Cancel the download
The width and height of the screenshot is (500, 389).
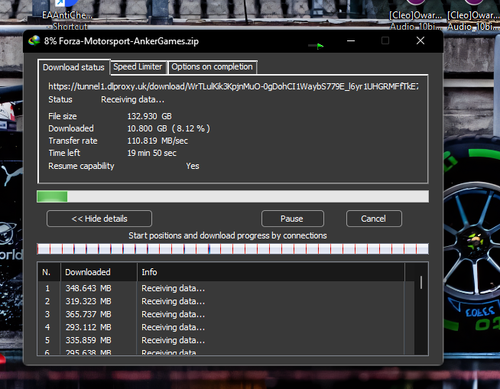click(374, 219)
